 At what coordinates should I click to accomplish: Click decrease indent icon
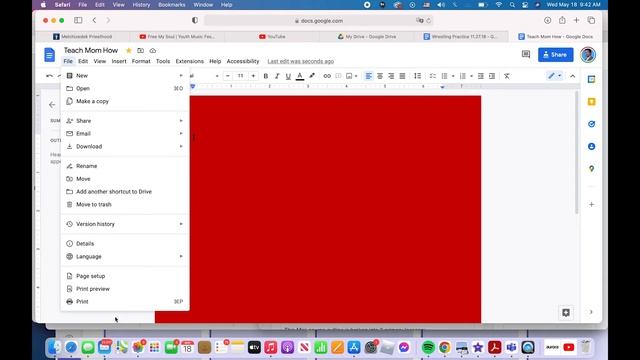point(481,76)
